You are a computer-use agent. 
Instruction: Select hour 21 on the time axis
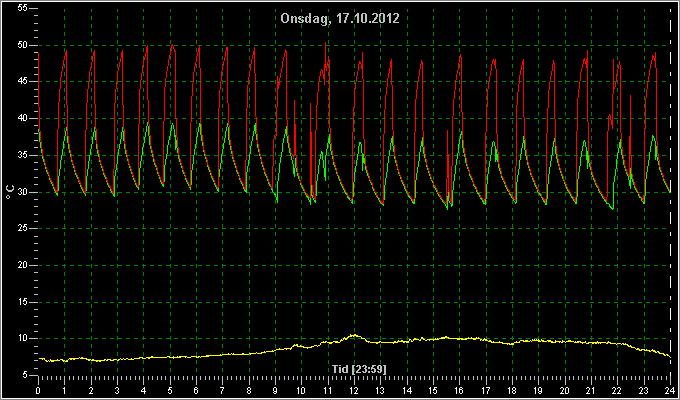[591, 390]
